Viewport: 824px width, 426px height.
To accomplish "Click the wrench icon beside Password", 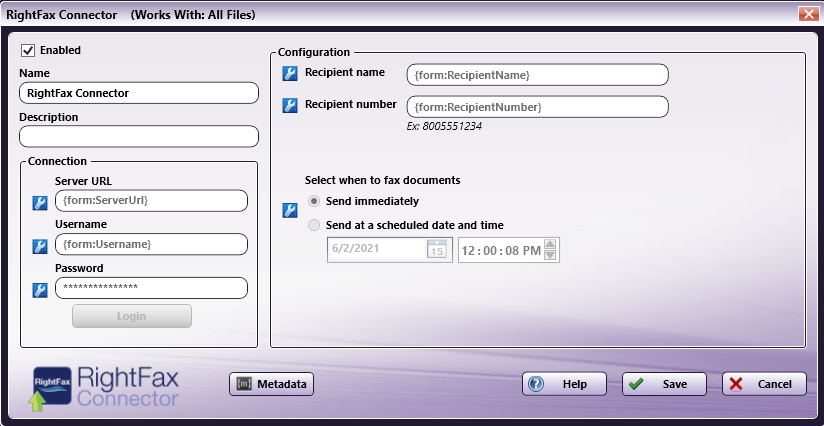I will point(40,290).
